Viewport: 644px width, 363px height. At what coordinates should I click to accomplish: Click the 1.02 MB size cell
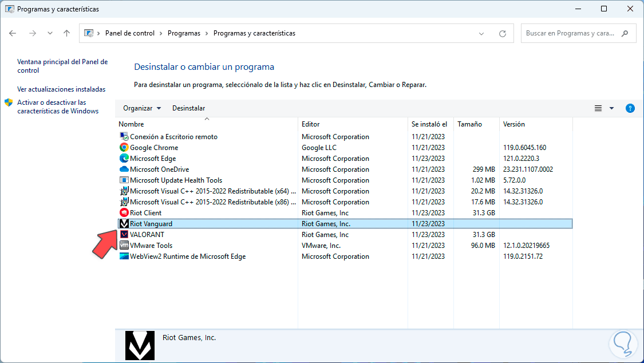(483, 180)
